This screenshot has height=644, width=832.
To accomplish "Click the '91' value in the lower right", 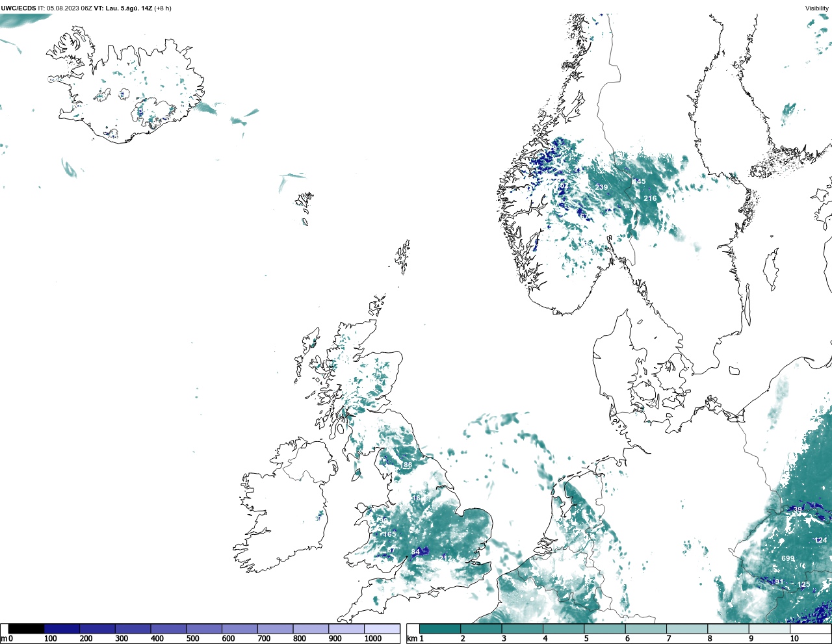I will pyautogui.click(x=779, y=582).
